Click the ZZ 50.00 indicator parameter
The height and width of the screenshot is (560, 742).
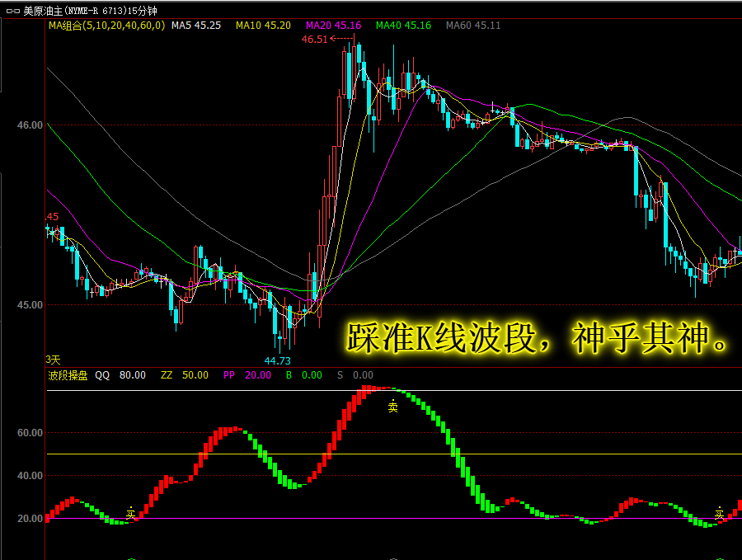185,375
